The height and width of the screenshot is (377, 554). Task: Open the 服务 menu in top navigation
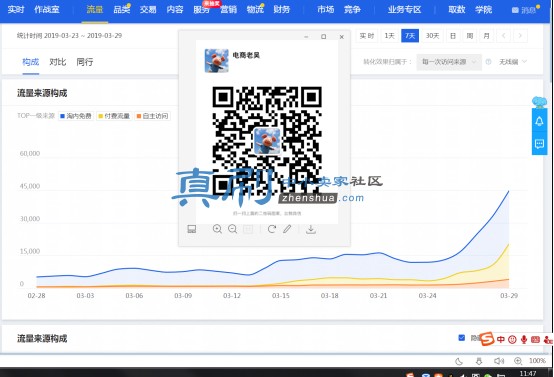point(201,10)
